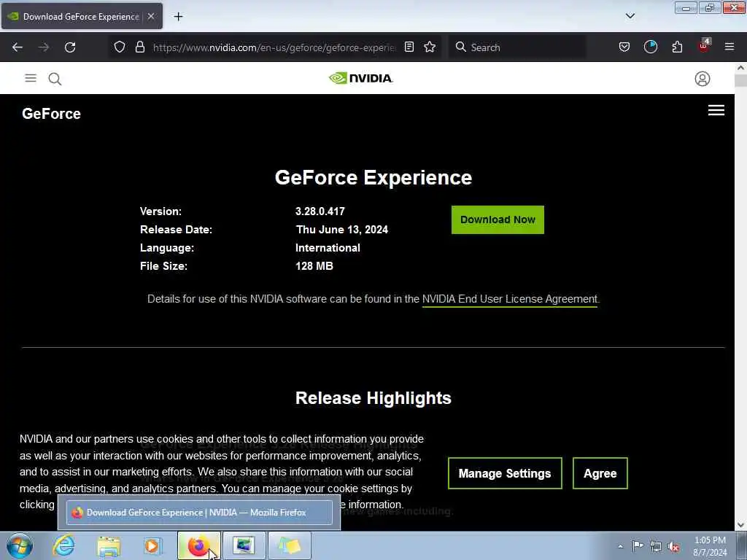747x560 pixels.
Task: Bookmark this page with the star icon
Action: (430, 47)
